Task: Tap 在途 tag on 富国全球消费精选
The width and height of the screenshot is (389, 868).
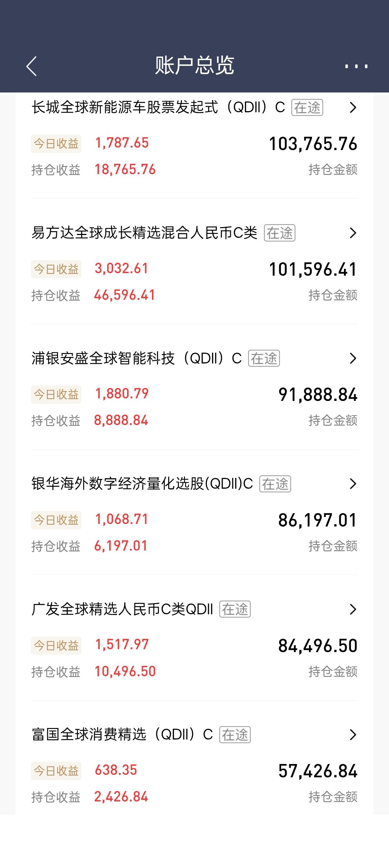Action: [x=235, y=735]
